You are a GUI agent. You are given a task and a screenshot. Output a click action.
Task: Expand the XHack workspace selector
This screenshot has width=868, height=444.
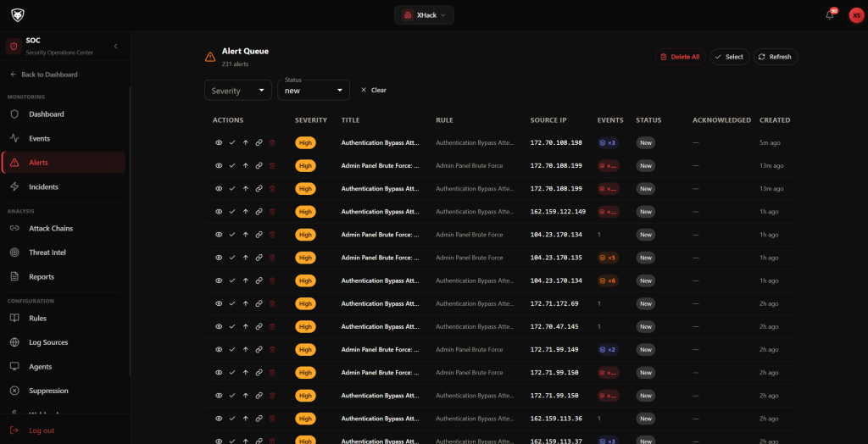424,15
